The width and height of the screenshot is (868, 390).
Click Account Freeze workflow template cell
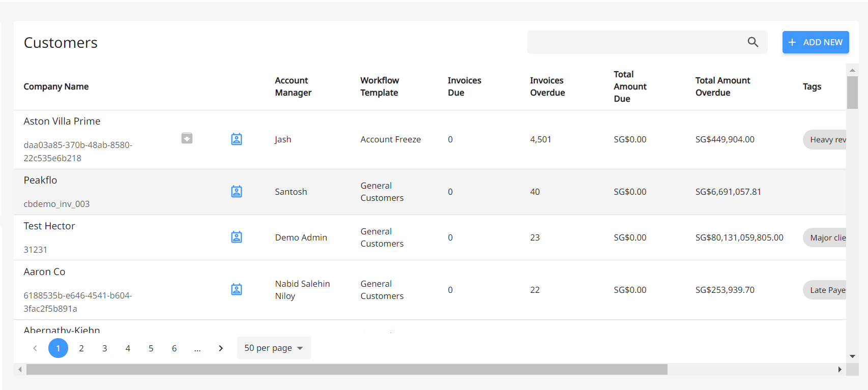click(x=391, y=139)
